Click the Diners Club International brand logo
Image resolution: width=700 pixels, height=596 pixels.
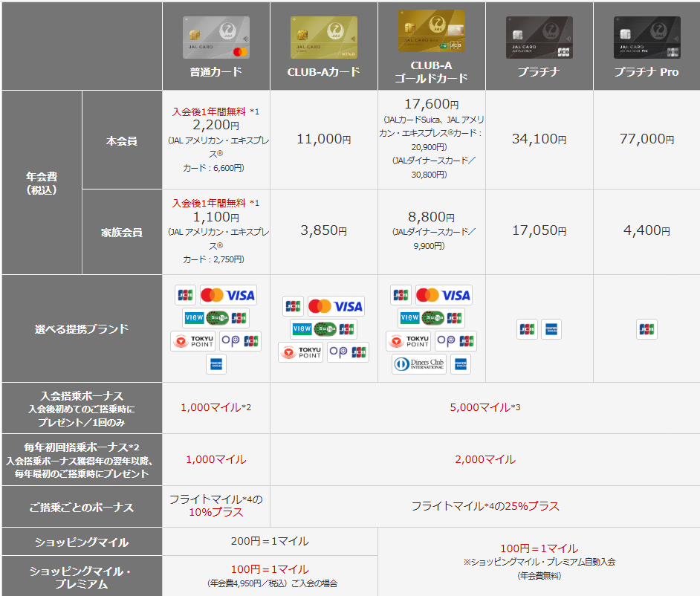419,364
